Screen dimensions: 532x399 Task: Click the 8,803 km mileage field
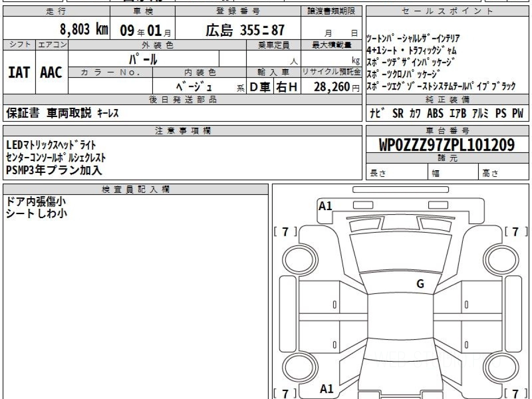point(84,30)
